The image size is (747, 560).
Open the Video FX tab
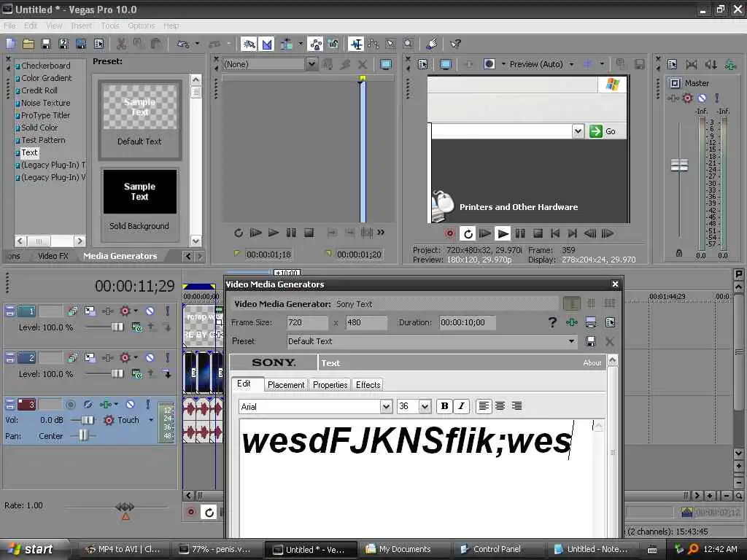53,256
